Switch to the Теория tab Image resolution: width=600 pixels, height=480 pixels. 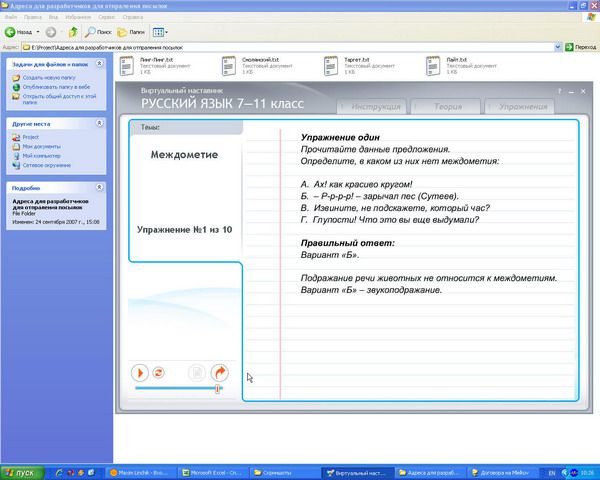(442, 105)
